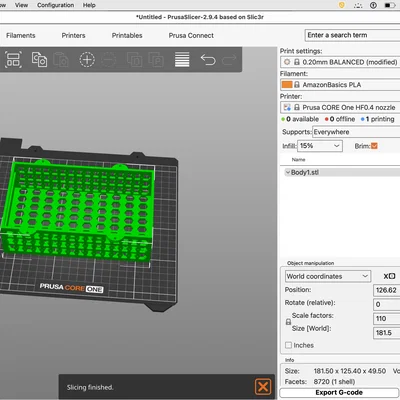The height and width of the screenshot is (400, 400).
Task: Click the Undo arrow icon
Action: (x=208, y=60)
